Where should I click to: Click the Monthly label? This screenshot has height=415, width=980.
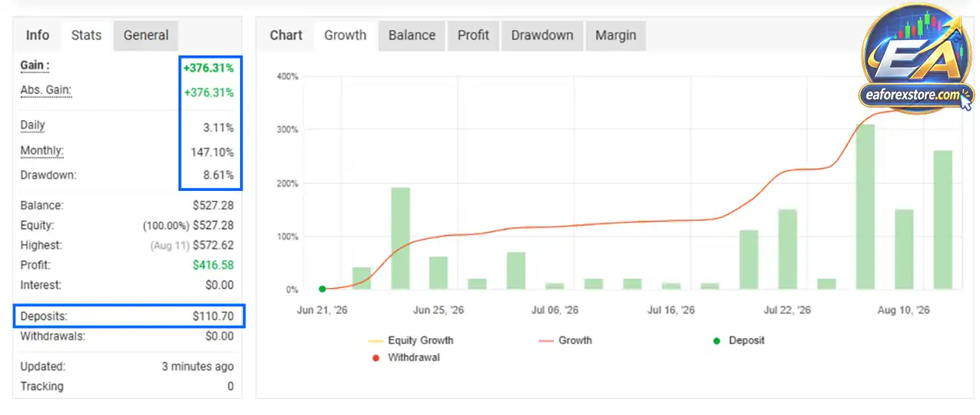point(42,151)
